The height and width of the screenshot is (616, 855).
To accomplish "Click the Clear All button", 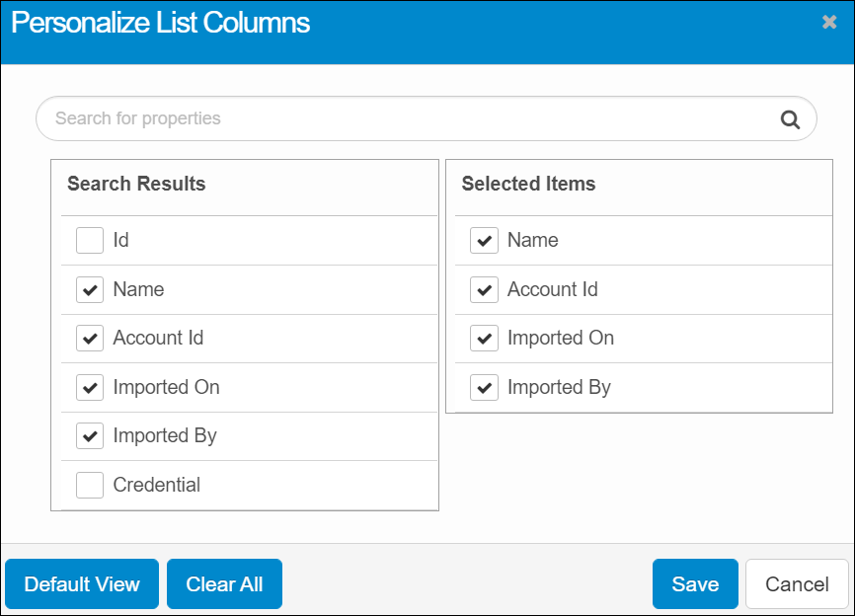I will pos(224,584).
